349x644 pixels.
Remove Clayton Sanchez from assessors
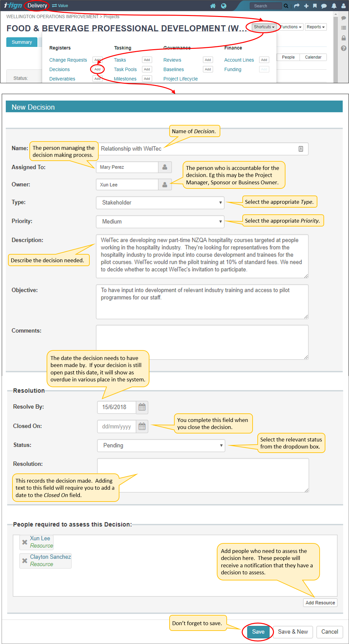pyautogui.click(x=25, y=561)
